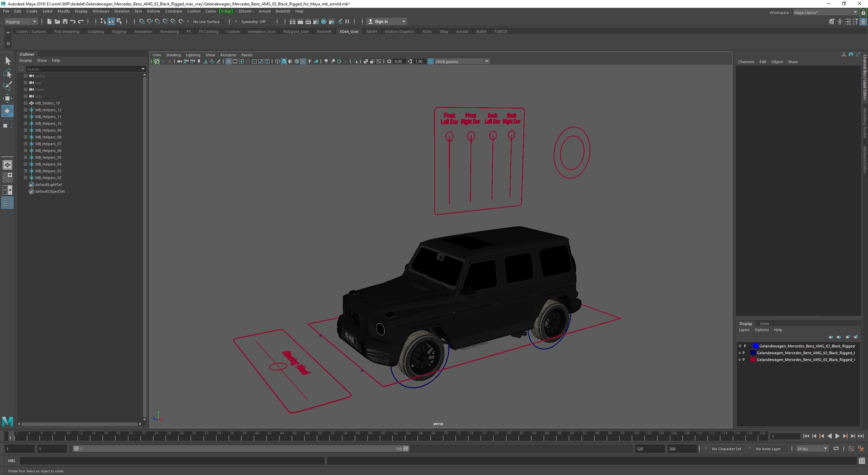Redo the last undone action
Viewport: 868px width, 475px height.
tap(81, 21)
